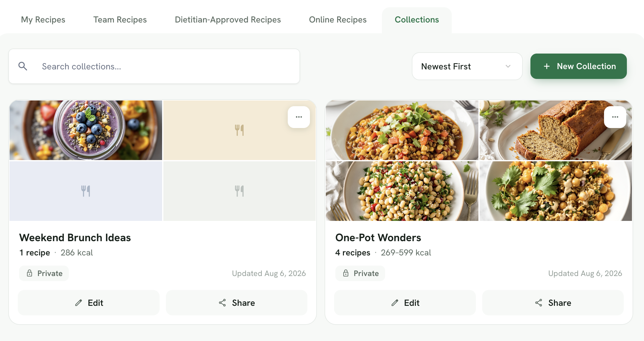Click pencil icon on Weekend Brunch Ideas
Image resolution: width=644 pixels, height=341 pixels.
coord(78,303)
